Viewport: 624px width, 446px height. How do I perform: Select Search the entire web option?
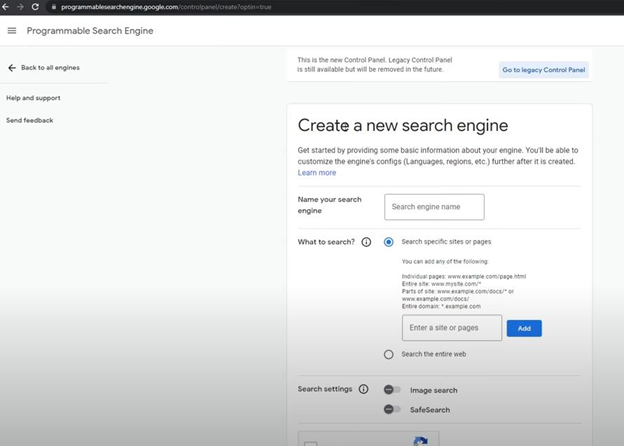pos(388,354)
